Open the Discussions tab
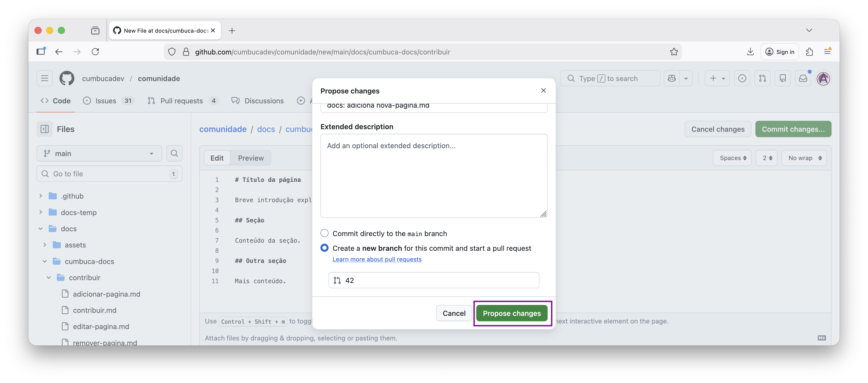The width and height of the screenshot is (868, 383). point(258,101)
